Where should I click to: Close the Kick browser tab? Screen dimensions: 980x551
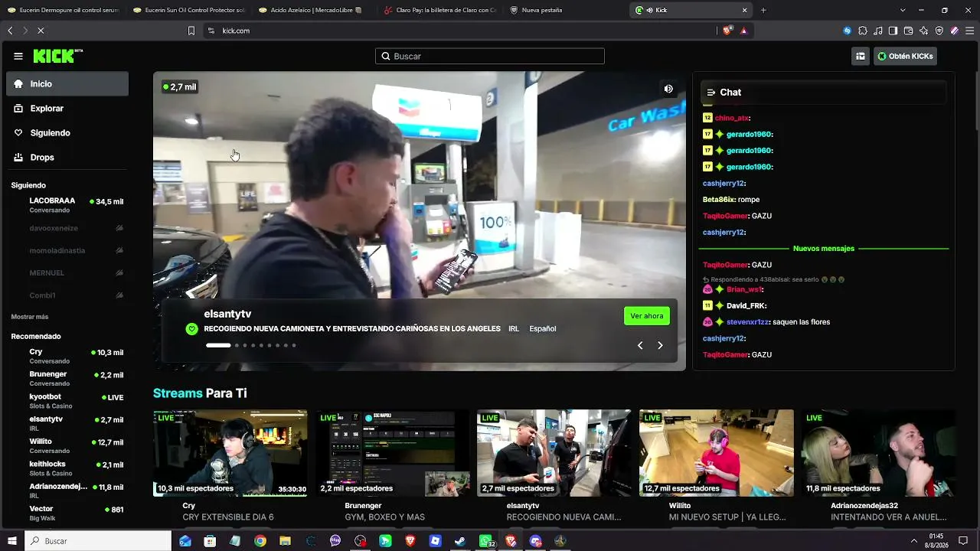point(744,10)
